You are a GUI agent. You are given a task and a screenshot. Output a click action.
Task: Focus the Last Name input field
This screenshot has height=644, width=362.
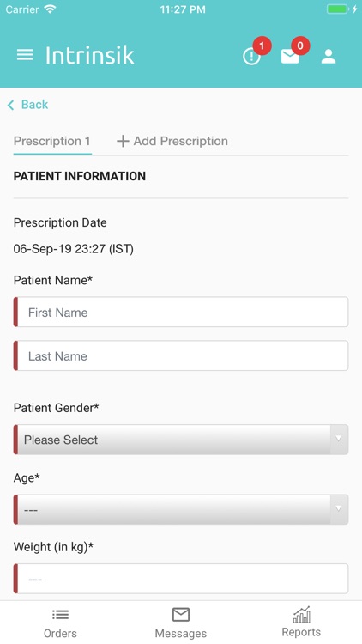[x=181, y=355]
